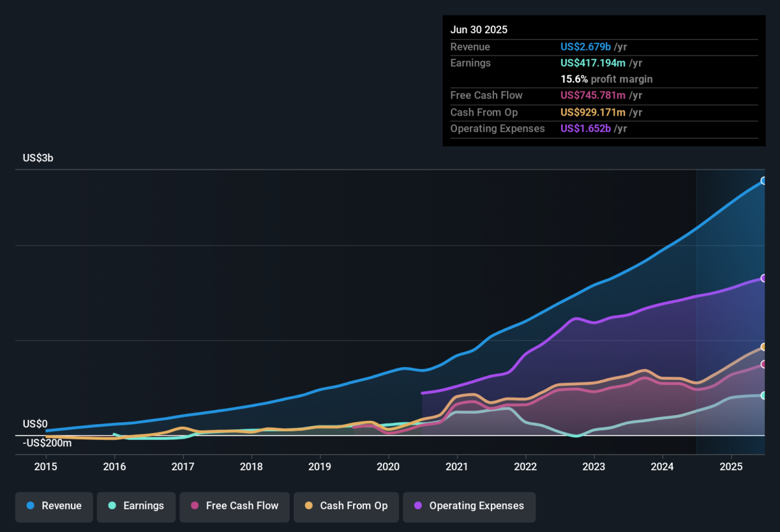The image size is (780, 532).
Task: Click the US$2.679b revenue value in tooltip
Action: [586, 47]
